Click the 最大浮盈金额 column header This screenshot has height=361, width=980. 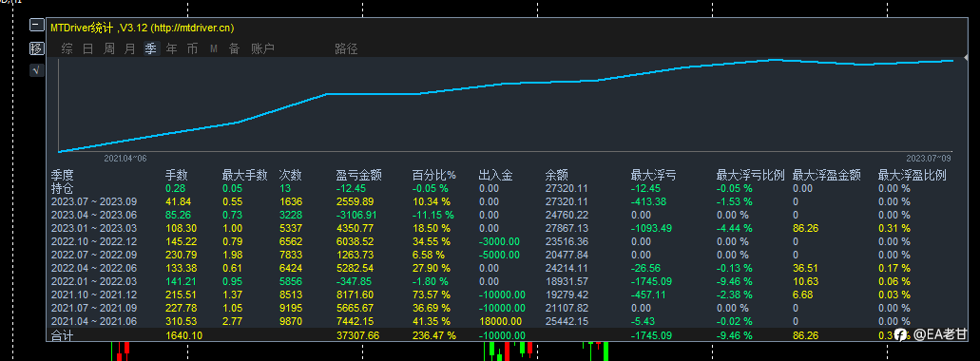827,176
